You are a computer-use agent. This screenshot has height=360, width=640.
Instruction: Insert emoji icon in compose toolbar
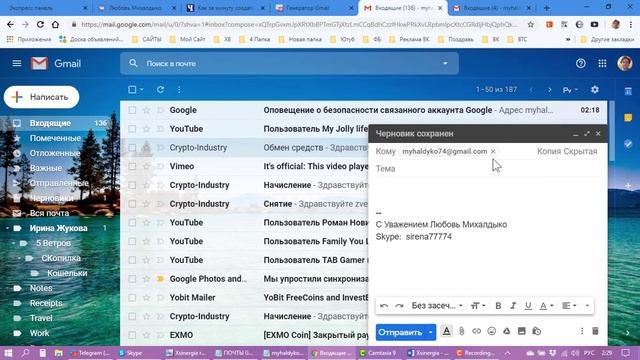pos(491,331)
